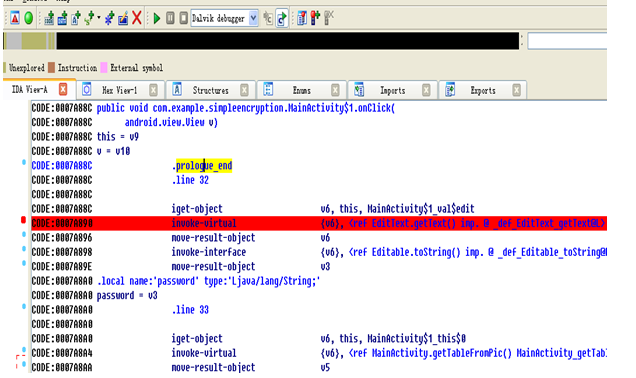Click the blue asterisk plus icon

[x=109, y=18]
